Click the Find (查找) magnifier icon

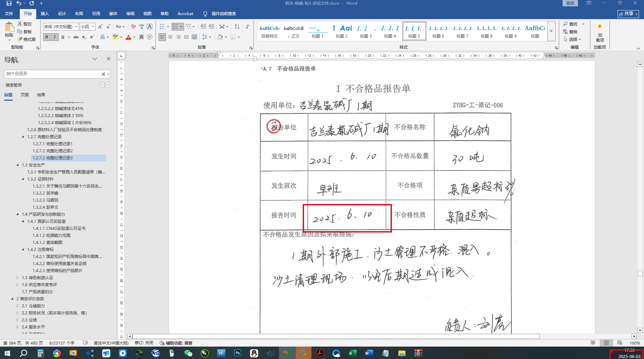click(566, 24)
